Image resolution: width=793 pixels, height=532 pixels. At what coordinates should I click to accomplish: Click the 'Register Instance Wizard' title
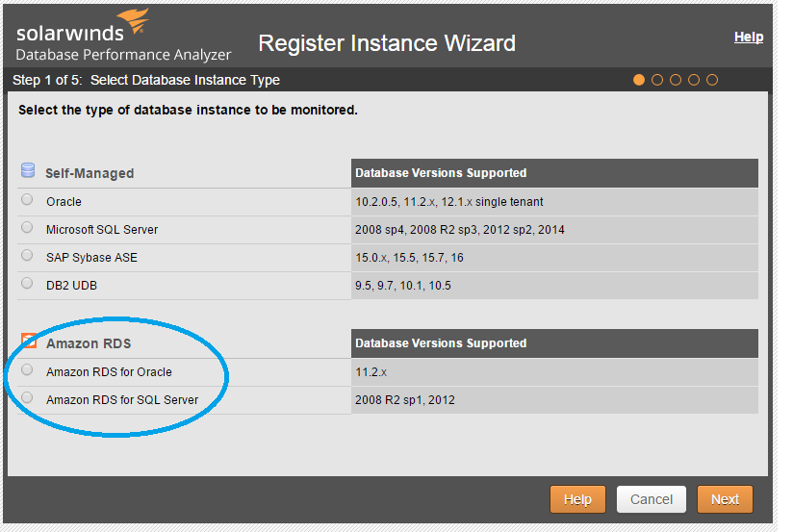[387, 43]
